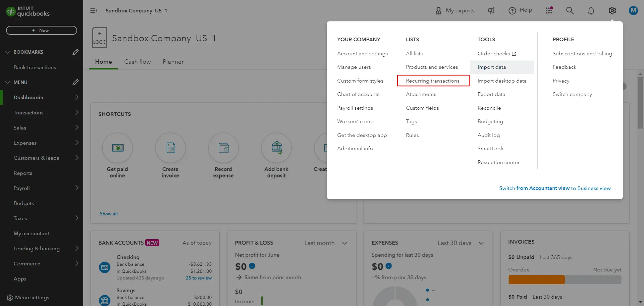Edit menu with the pencil icon
This screenshot has width=644, height=306.
[x=75, y=82]
